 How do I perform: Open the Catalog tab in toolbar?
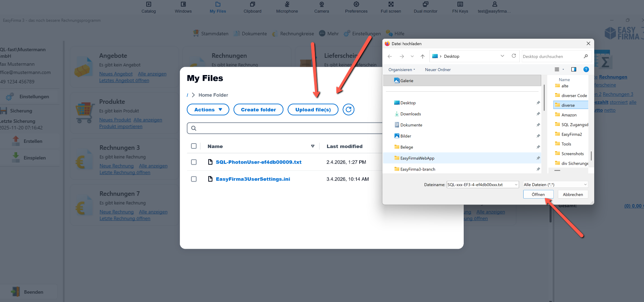pos(148,7)
